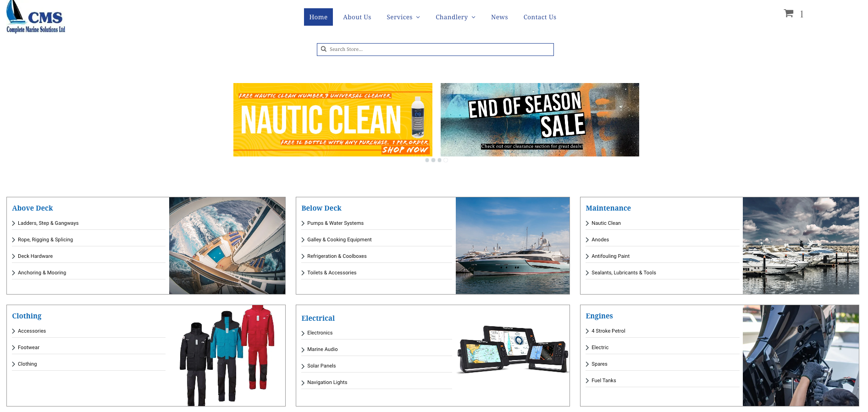868x412 pixels.
Task: Open the Nautic Clean promotional banner
Action: tap(333, 120)
